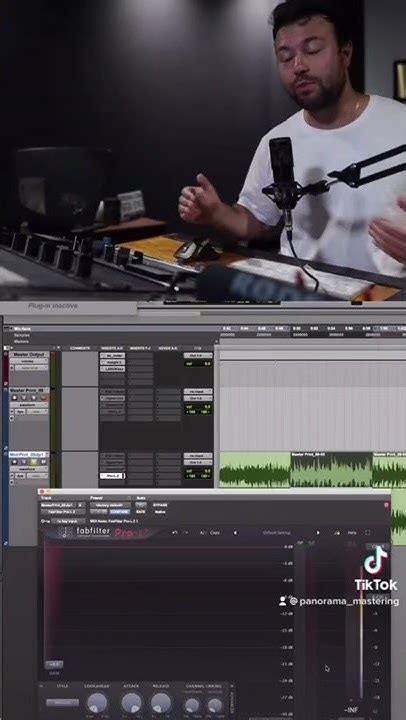Image resolution: width=406 pixels, height=720 pixels.
Task: Click the I/O column header
Action: coord(198,348)
